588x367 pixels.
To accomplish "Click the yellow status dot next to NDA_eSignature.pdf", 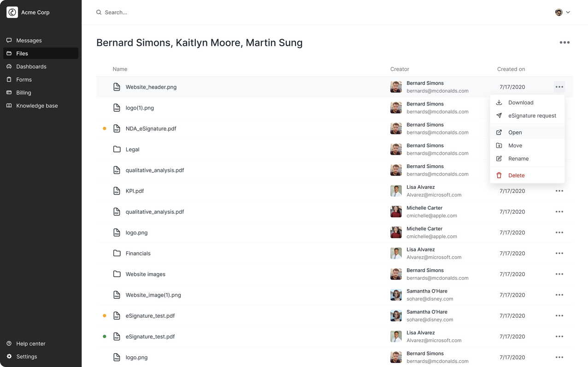I will pyautogui.click(x=104, y=128).
